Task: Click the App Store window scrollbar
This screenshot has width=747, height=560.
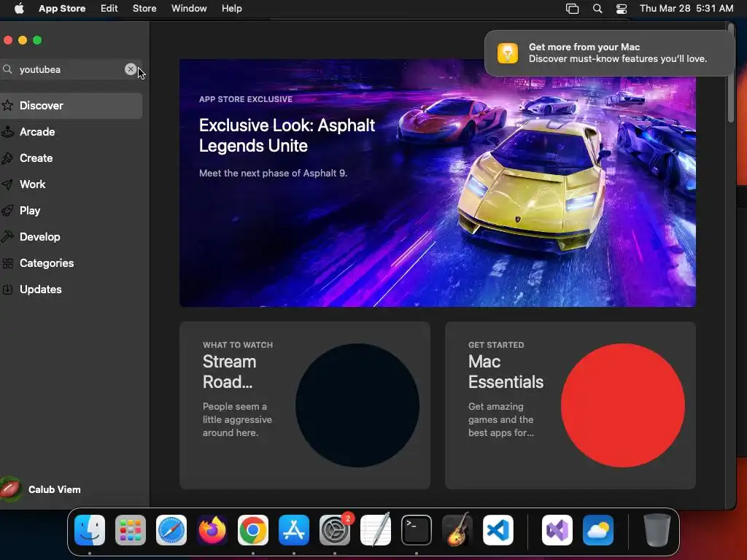Action: click(x=731, y=72)
